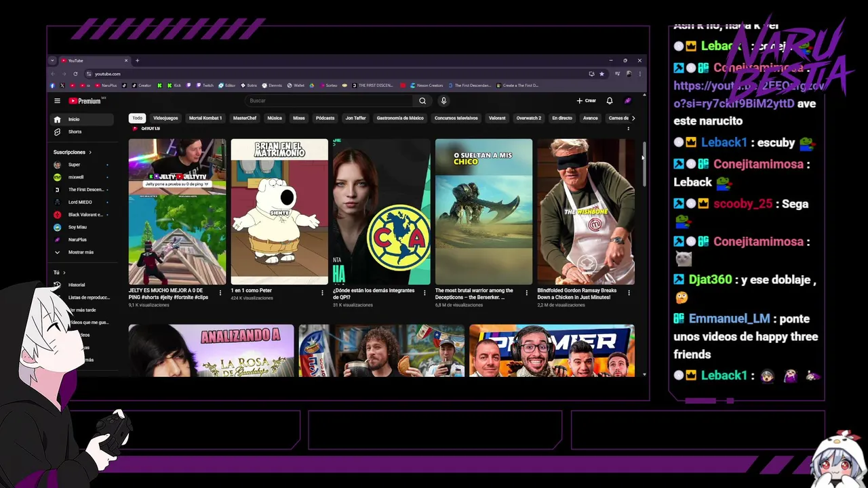The height and width of the screenshot is (488, 868).
Task: Bookmark this page with the star icon
Action: (601, 74)
